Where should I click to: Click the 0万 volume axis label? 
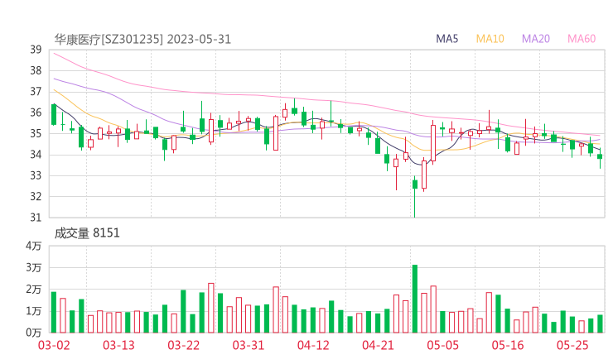pyautogui.click(x=34, y=333)
